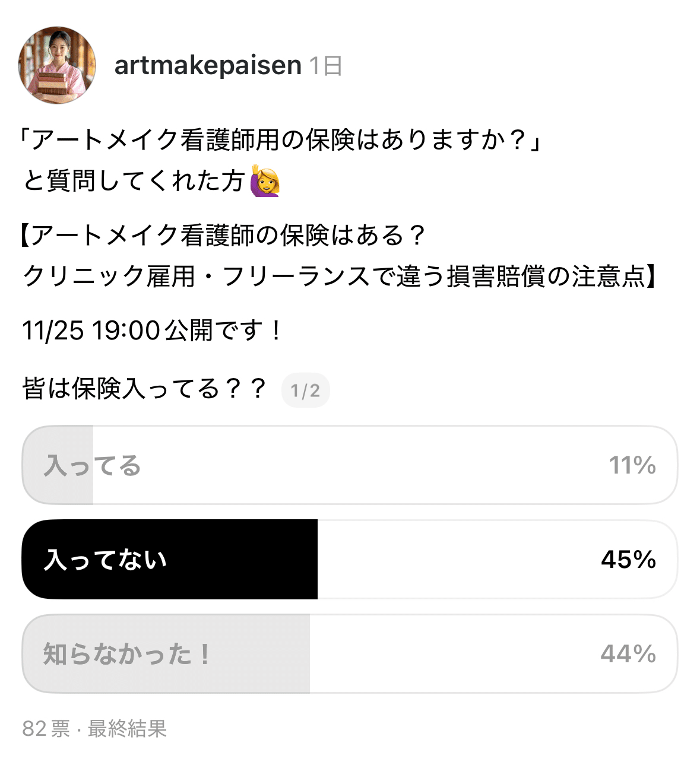This screenshot has height=759, width=700.
Task: Click the 1/2 poll page indicator
Action: (x=305, y=390)
